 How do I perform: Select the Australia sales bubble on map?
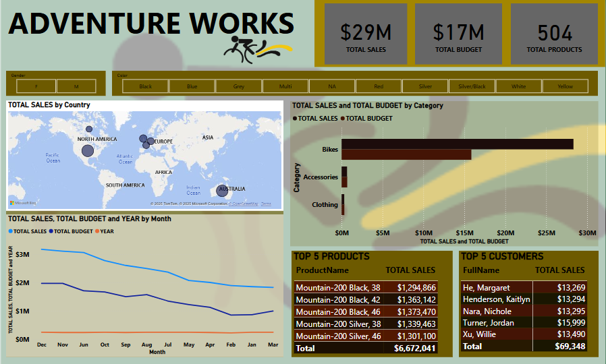pyautogui.click(x=222, y=190)
